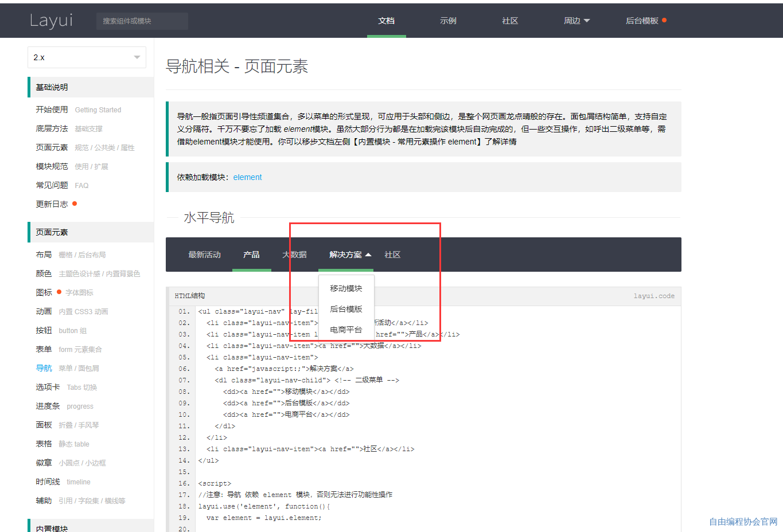Open 常见问题 FAQ page

tap(63, 185)
